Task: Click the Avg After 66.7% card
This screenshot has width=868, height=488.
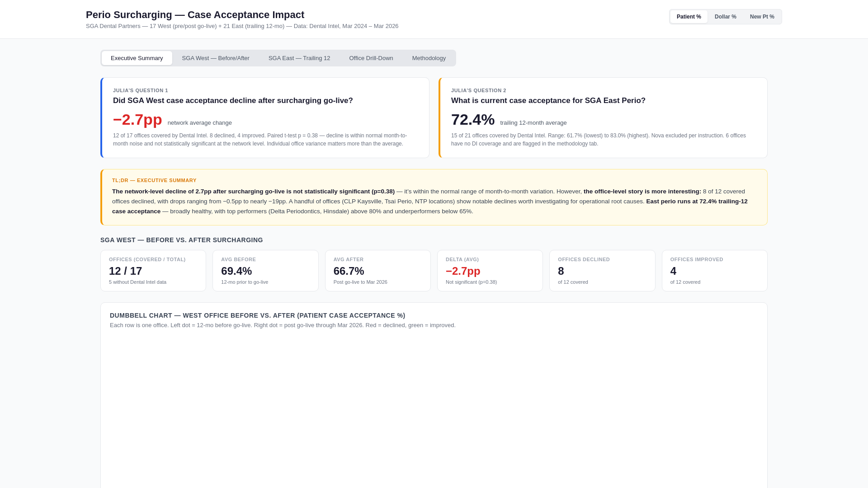Action: 378,271
